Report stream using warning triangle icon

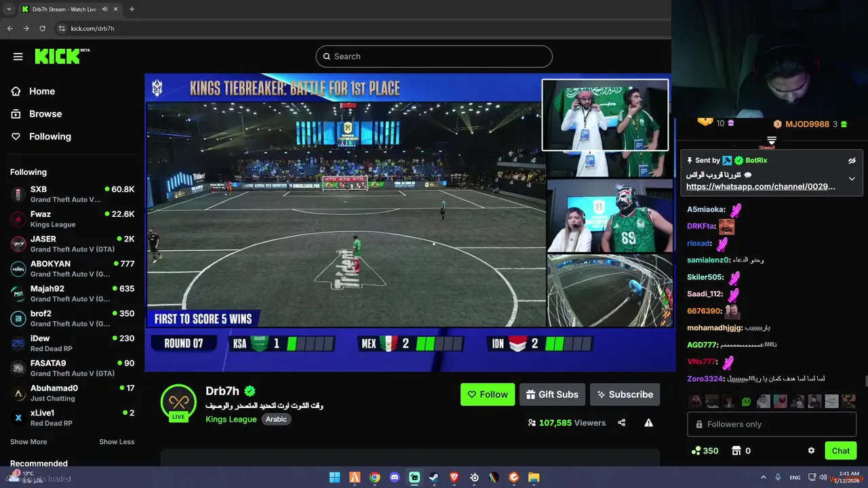[648, 423]
